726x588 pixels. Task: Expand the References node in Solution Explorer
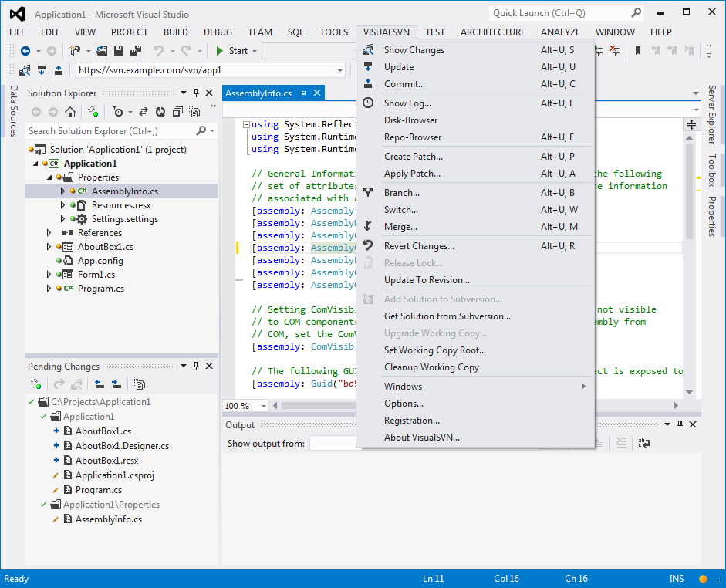pyautogui.click(x=49, y=233)
